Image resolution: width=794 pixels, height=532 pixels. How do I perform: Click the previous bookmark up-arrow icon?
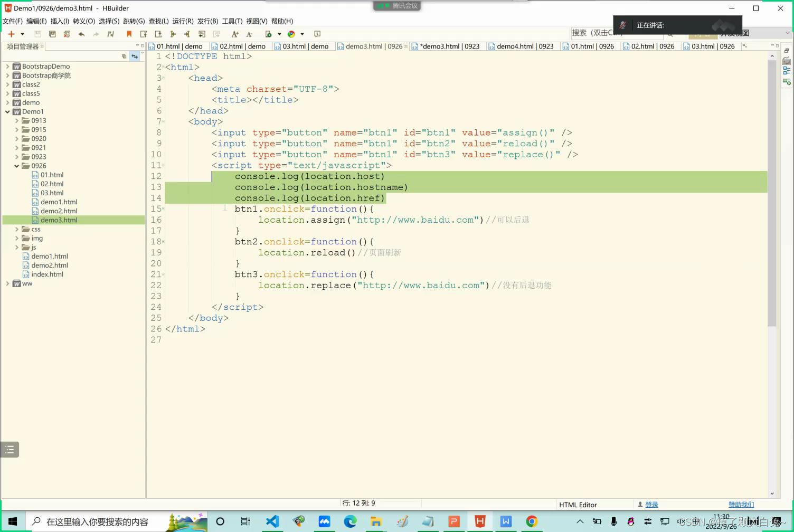click(144, 34)
